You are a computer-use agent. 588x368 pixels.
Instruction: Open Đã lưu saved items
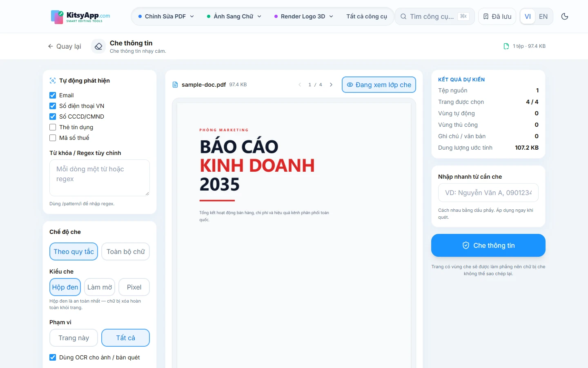pos(497,16)
